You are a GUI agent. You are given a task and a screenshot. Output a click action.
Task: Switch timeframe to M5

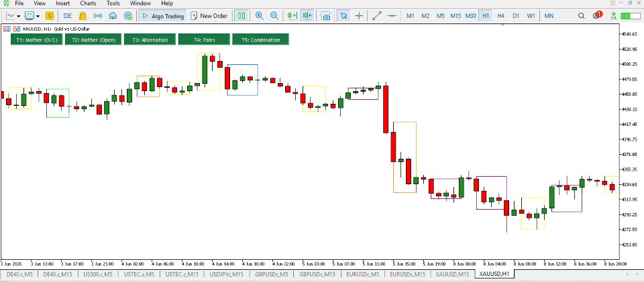[440, 16]
